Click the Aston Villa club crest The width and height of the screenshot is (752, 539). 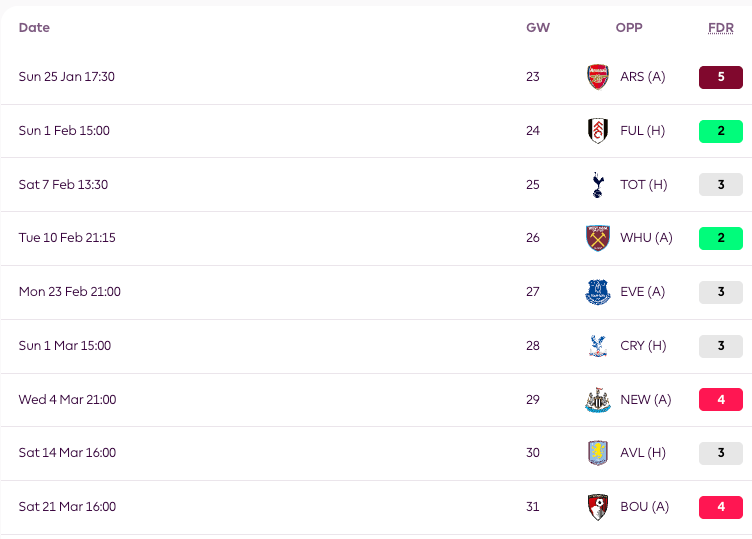[597, 453]
